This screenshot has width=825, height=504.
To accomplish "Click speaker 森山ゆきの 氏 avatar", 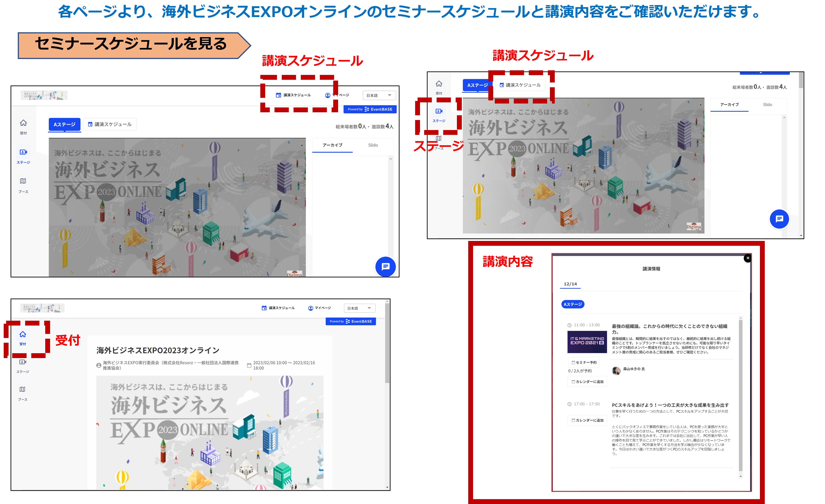I will [616, 370].
